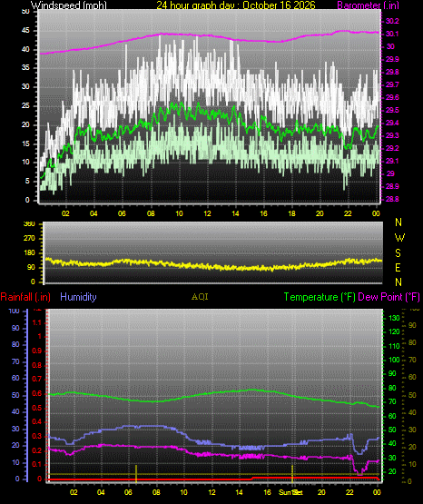Click the 25 windspeed axis value
This screenshot has width=423, height=504.
point(25,105)
